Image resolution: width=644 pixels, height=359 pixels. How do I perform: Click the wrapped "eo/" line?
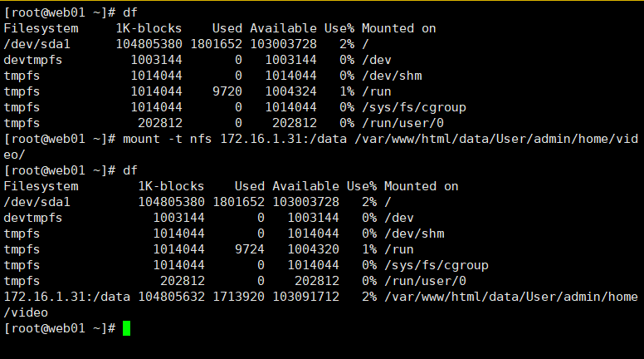[14, 155]
